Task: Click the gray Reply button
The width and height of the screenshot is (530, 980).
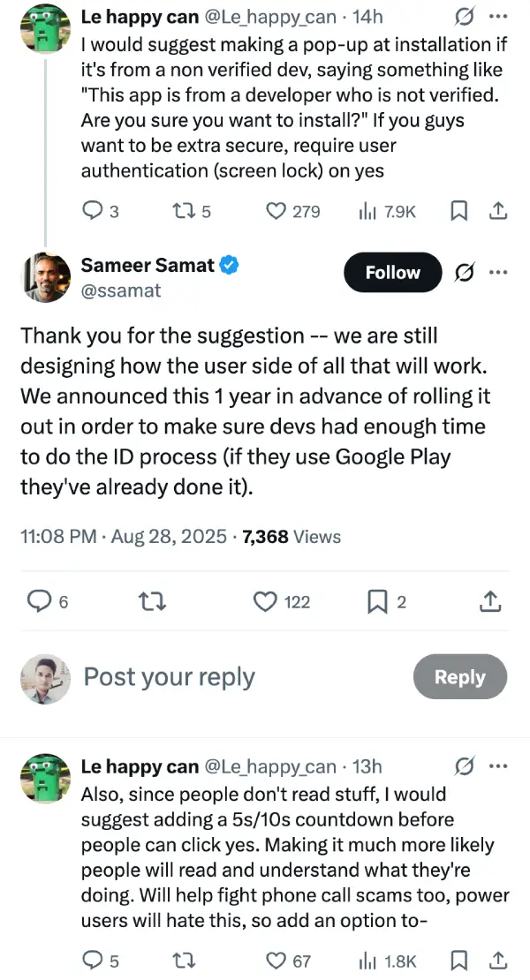Action: pyautogui.click(x=460, y=677)
